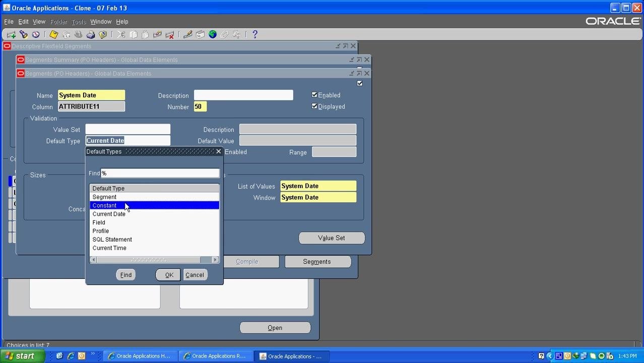Image resolution: width=644 pixels, height=363 pixels.
Task: Click the Compile button
Action: 250,262
